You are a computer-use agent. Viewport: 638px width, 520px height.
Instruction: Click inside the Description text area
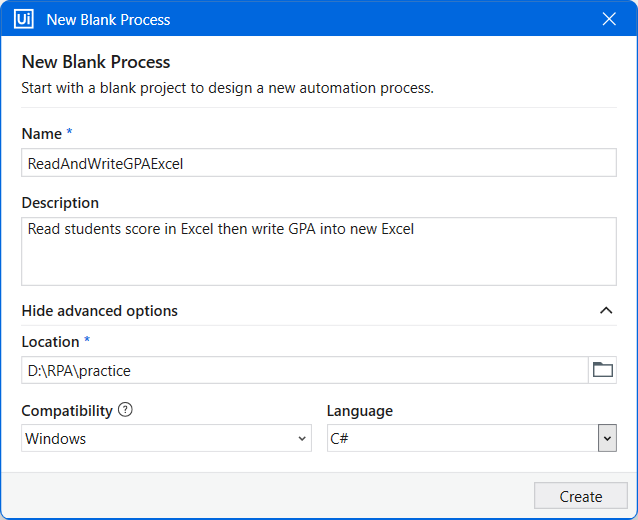319,251
